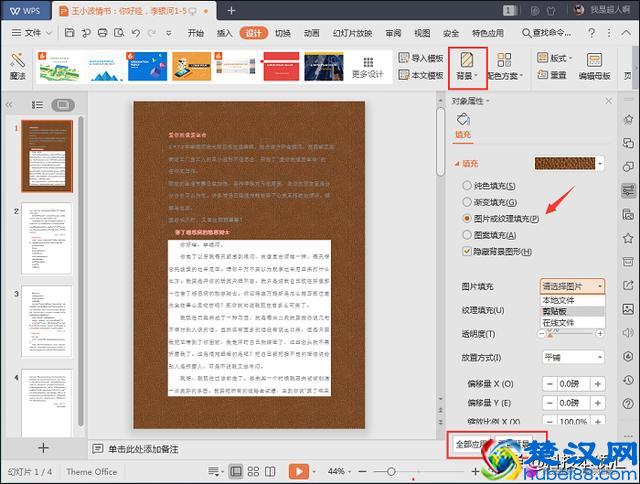Add a new slide with plus button
The image size is (640, 484).
43,448
